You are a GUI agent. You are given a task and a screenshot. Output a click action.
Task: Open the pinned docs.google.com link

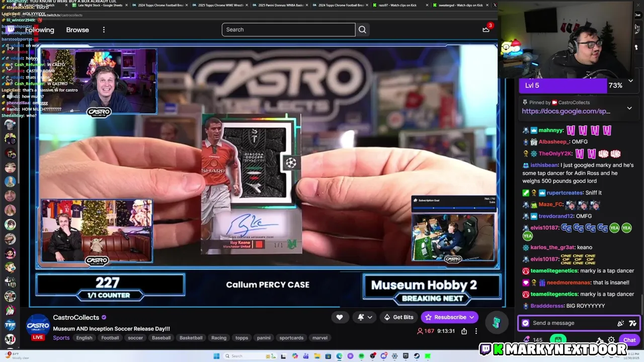coord(566,111)
